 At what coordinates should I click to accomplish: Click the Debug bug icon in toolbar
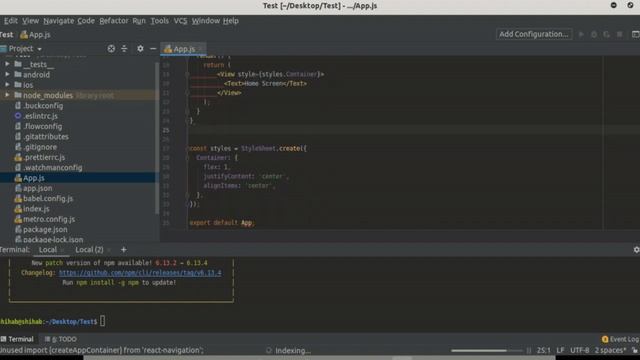coord(594,34)
